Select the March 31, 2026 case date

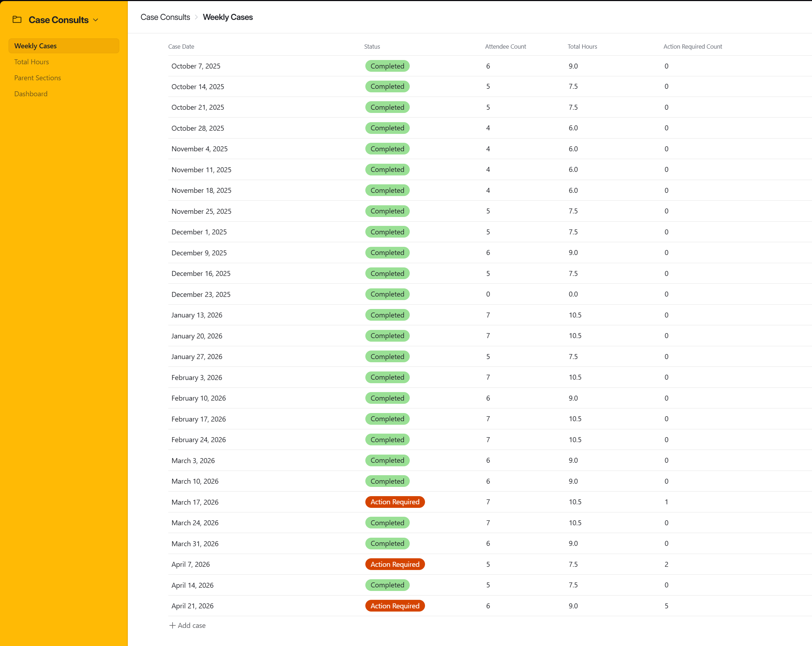click(195, 544)
